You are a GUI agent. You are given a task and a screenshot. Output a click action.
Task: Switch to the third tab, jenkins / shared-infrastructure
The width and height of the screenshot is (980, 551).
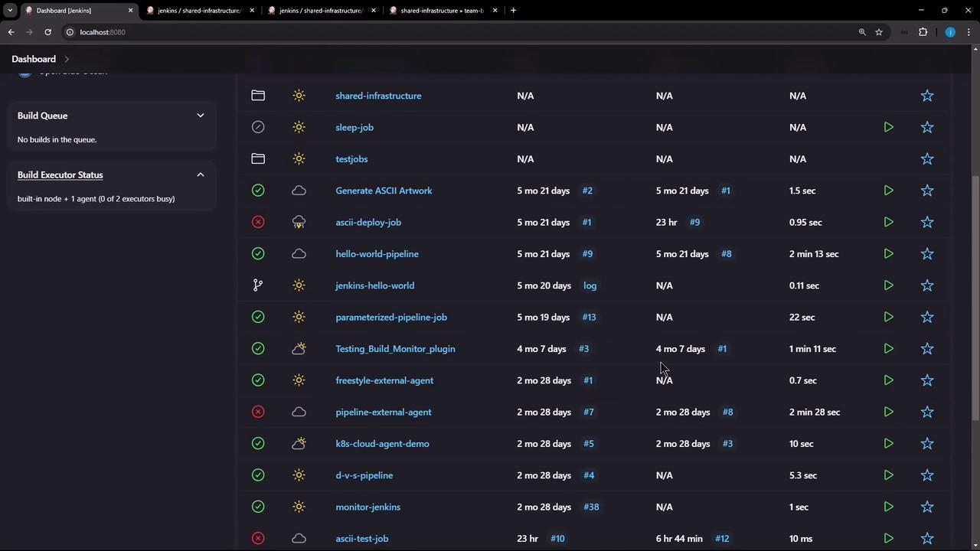point(321,11)
